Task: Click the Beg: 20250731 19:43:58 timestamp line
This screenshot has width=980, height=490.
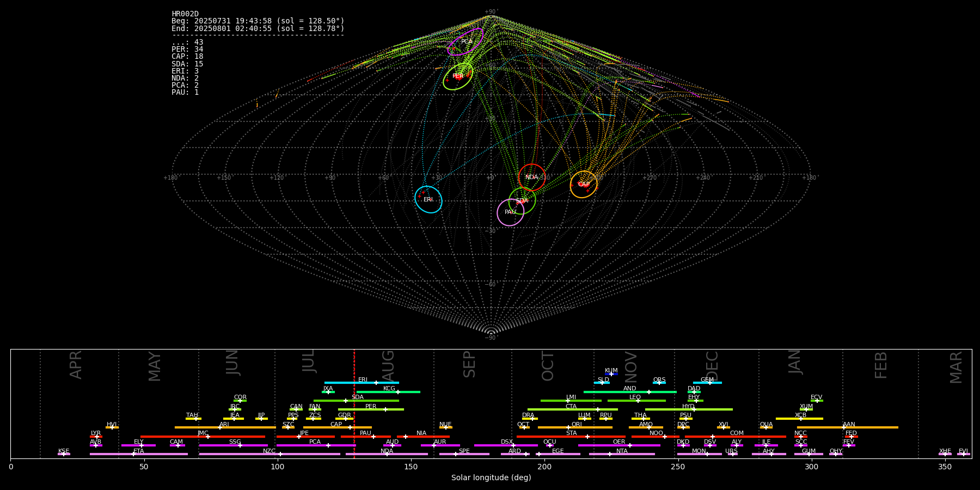Action: coord(258,21)
